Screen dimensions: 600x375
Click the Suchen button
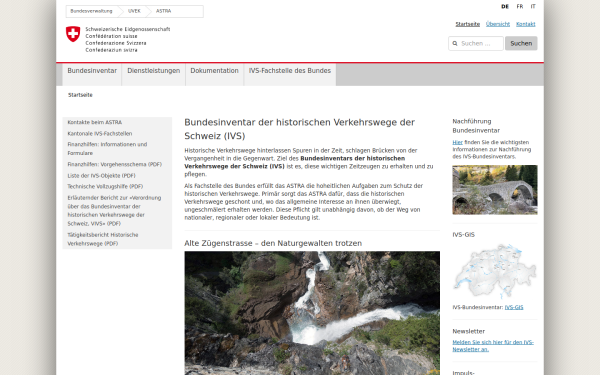coord(521,44)
